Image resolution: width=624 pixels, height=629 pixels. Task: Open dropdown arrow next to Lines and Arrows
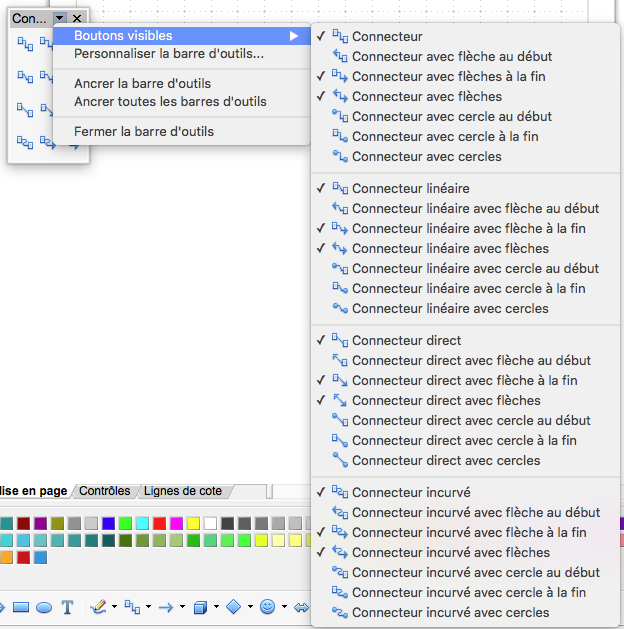click(182, 607)
